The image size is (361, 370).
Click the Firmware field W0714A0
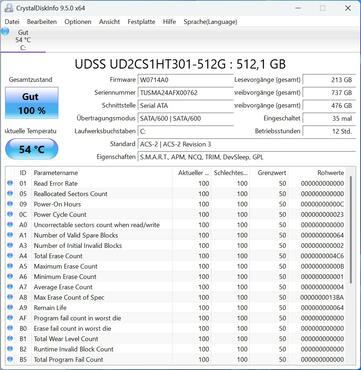[x=186, y=80]
